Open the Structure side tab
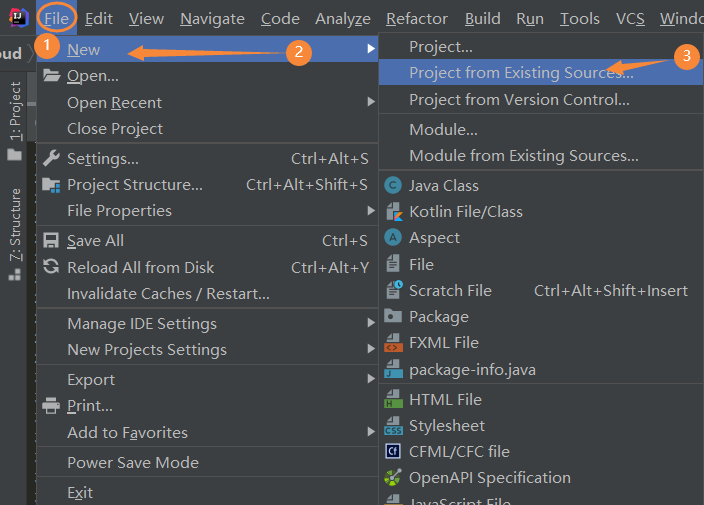The height and width of the screenshot is (505, 704). point(15,225)
